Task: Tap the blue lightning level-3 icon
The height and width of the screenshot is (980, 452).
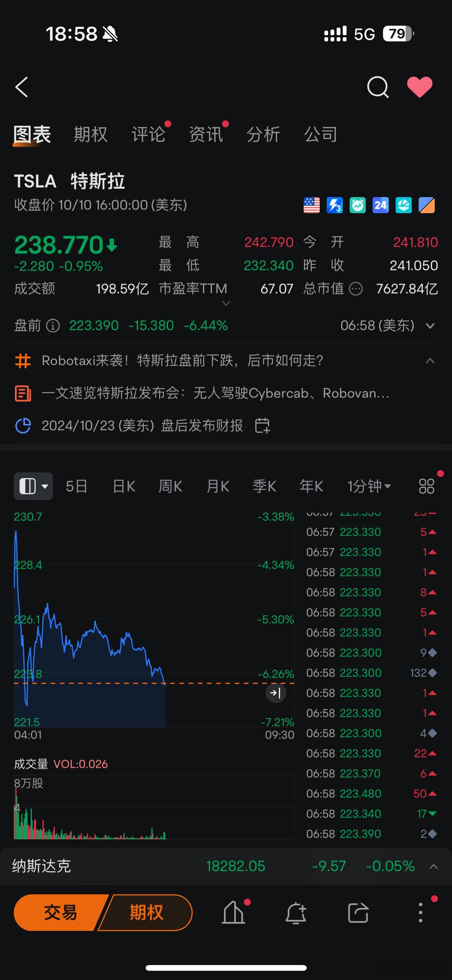Action: point(334,205)
